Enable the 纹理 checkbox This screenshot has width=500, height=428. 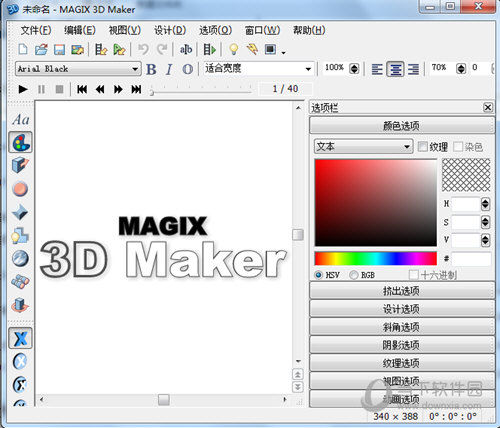pos(423,147)
